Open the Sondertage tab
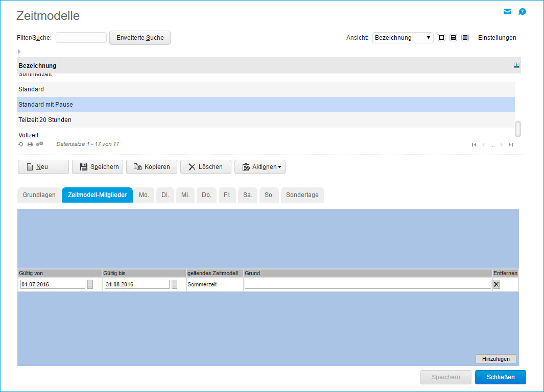 tap(302, 195)
